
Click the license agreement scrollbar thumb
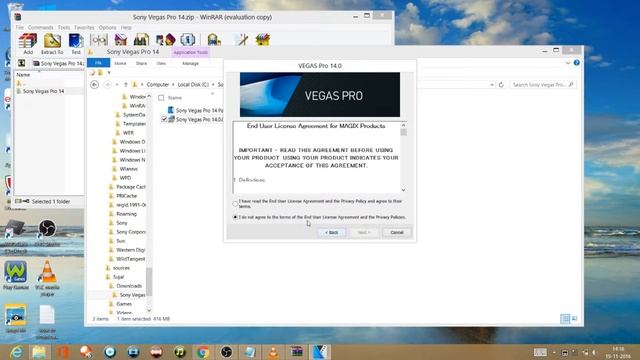pyautogui.click(x=403, y=132)
